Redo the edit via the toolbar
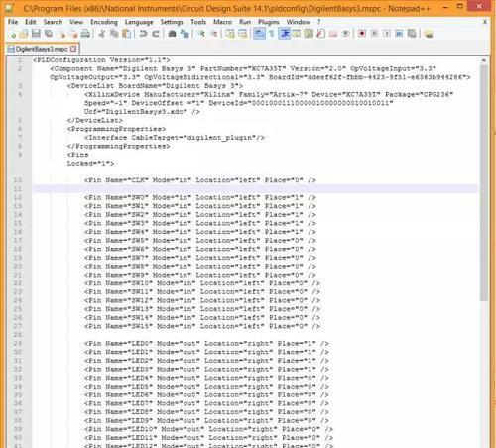 156,34
